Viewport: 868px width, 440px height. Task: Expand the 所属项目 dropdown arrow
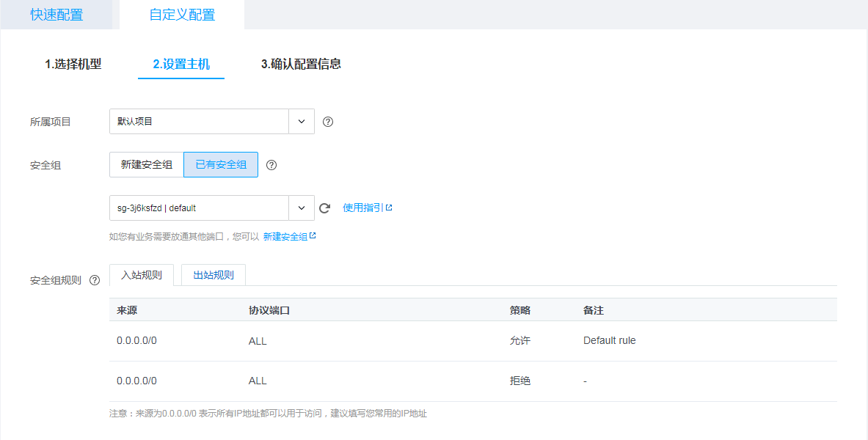tap(302, 121)
